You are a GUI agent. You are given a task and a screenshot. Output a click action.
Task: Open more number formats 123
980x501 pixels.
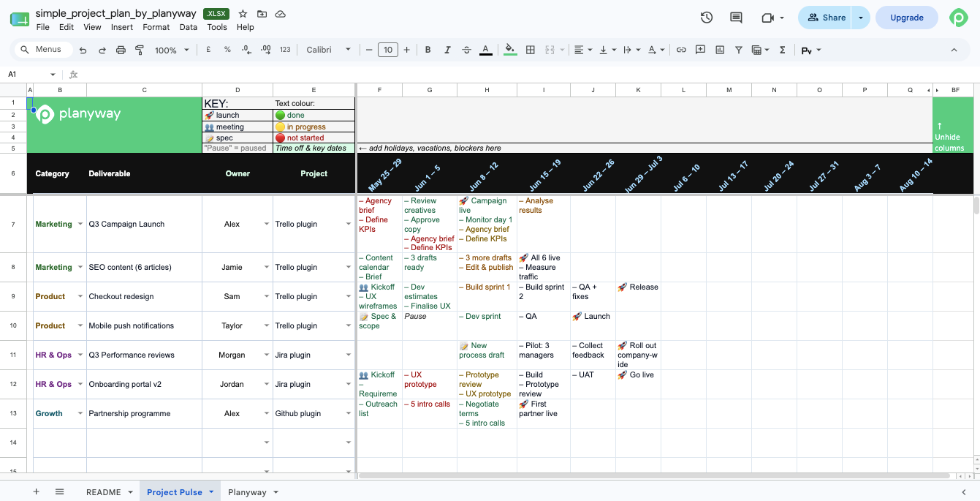point(285,50)
